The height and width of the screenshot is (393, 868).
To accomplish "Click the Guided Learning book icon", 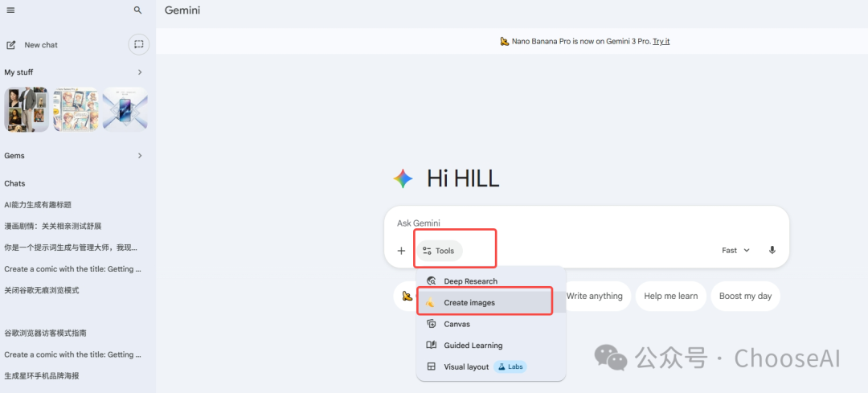I will click(432, 346).
